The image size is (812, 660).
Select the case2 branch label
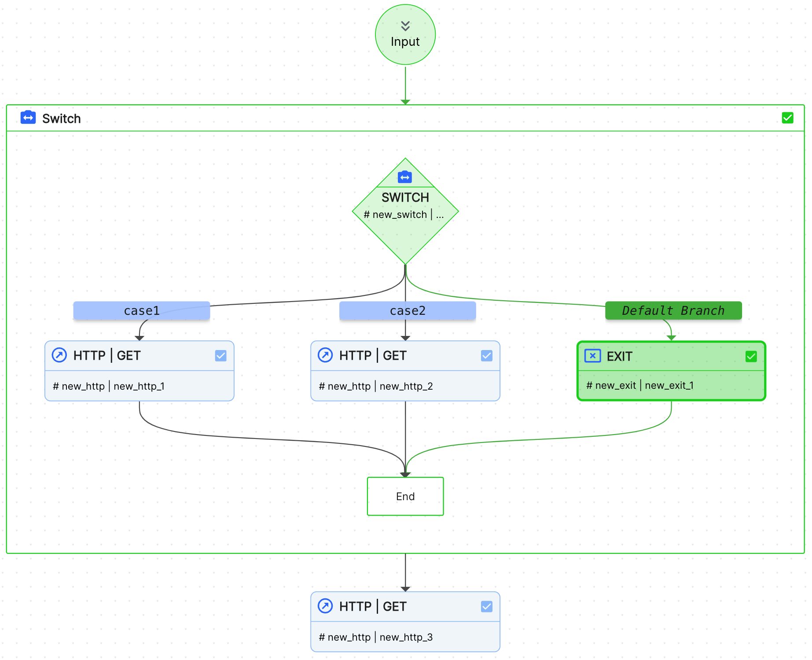pyautogui.click(x=408, y=310)
